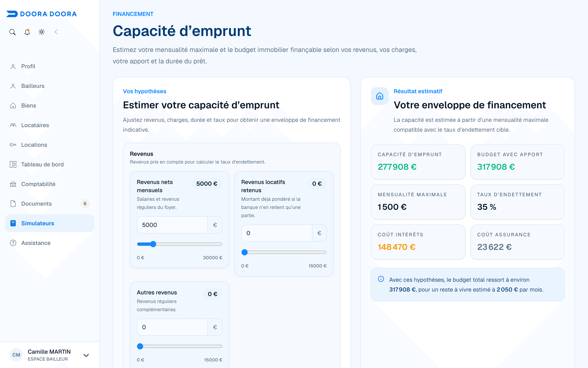Click the Résultat estimatif house icon
The image size is (588, 368).
tap(380, 96)
